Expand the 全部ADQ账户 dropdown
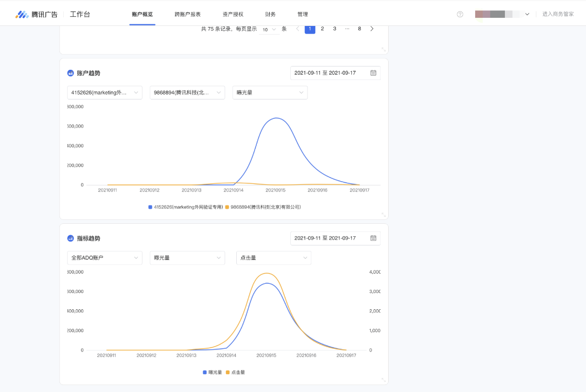 tap(104, 258)
